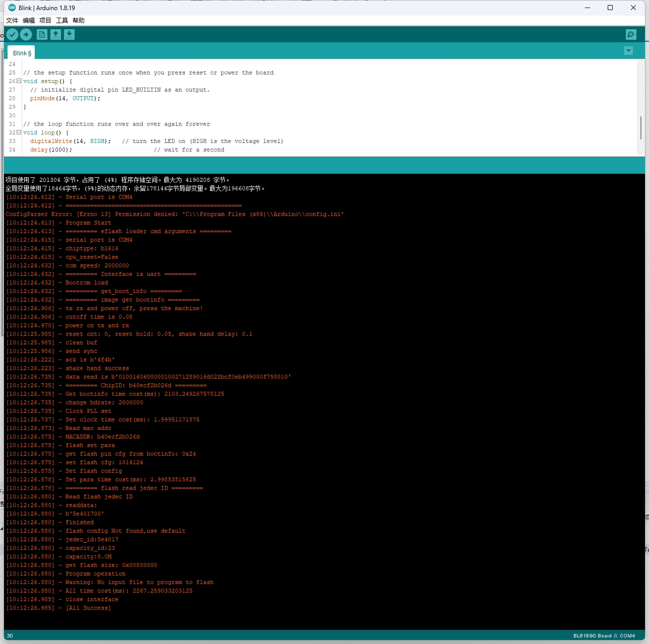
Task: Click the 'jedec_id:5e4017' log line
Action: coord(62,539)
